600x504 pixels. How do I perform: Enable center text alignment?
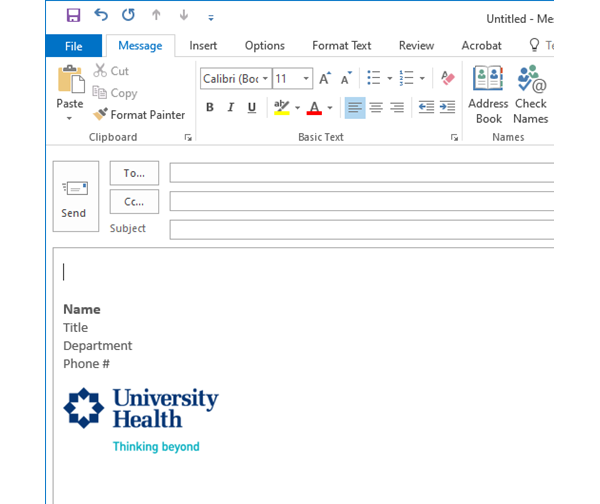coord(376,108)
